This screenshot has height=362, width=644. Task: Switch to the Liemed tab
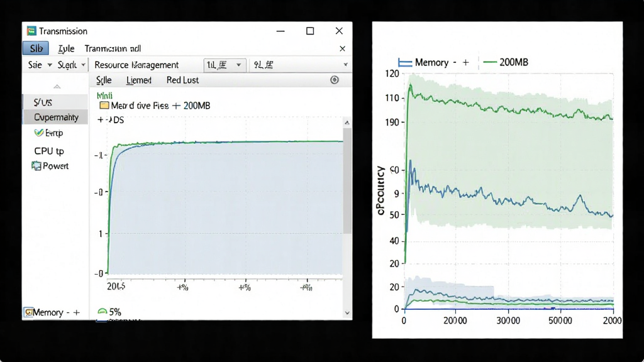pyautogui.click(x=139, y=80)
